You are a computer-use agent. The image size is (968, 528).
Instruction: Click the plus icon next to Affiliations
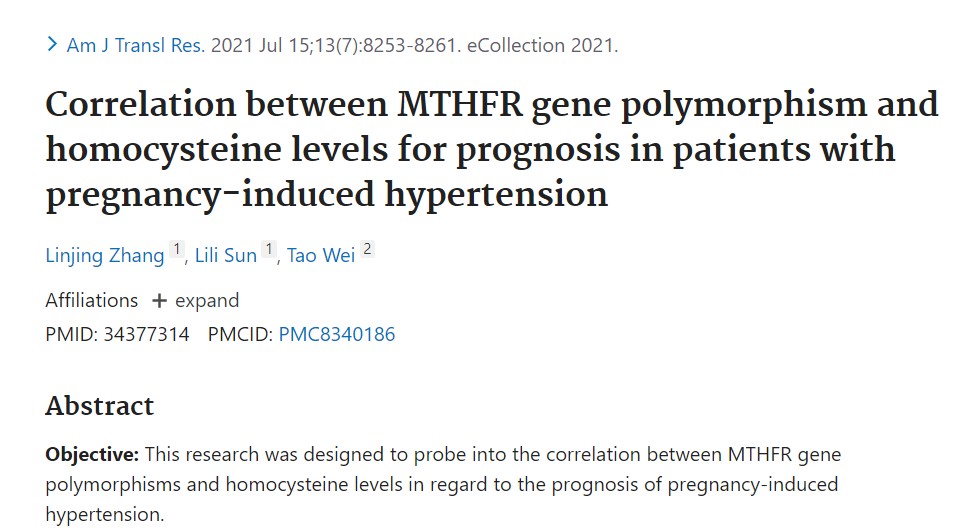point(159,300)
